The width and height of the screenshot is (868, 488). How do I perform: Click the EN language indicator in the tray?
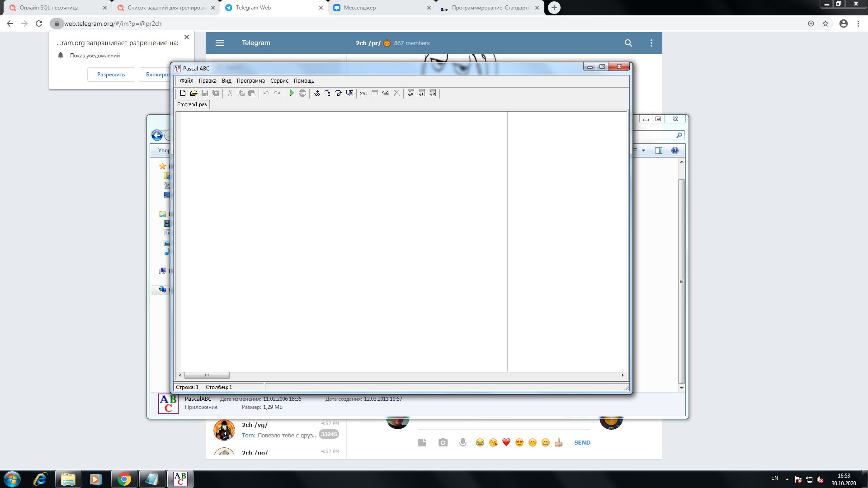(774, 478)
